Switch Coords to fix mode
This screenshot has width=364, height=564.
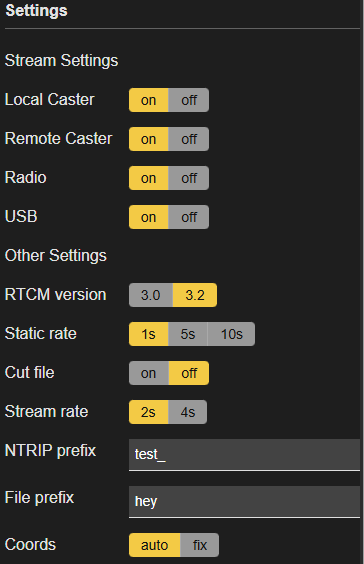(199, 545)
